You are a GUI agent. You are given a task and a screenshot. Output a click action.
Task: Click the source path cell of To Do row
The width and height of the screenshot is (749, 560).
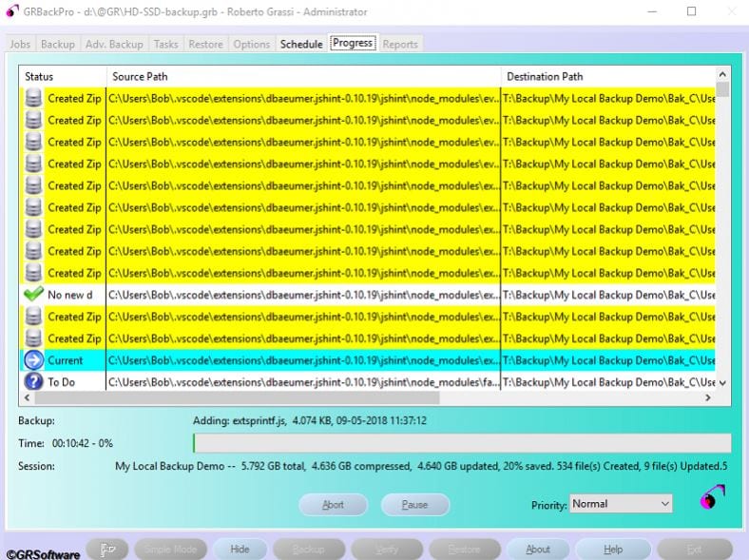[304, 382]
